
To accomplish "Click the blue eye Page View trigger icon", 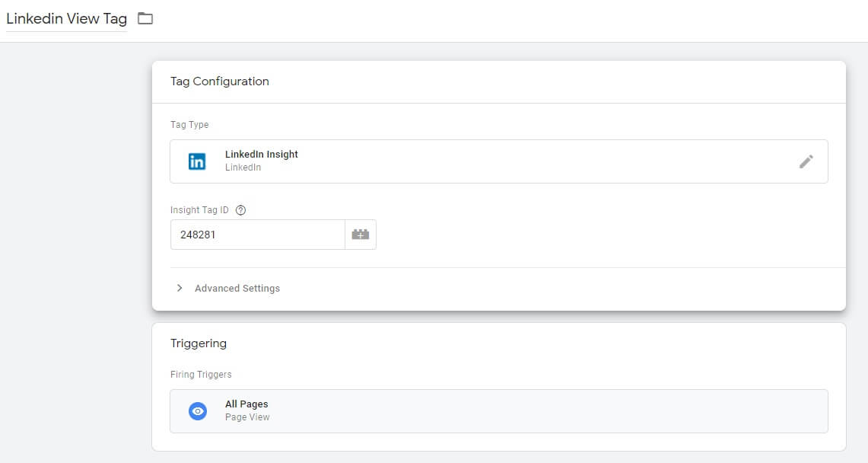I will tap(198, 411).
